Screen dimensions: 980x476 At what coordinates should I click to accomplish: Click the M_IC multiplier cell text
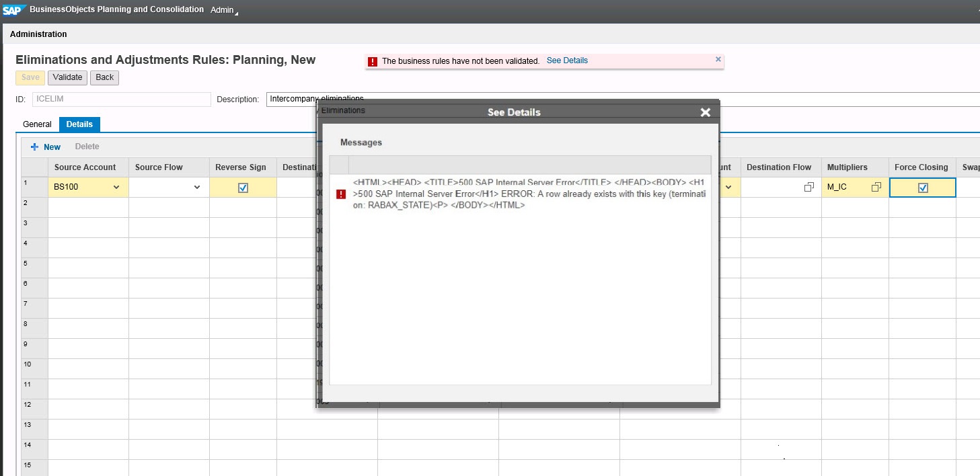(x=837, y=188)
